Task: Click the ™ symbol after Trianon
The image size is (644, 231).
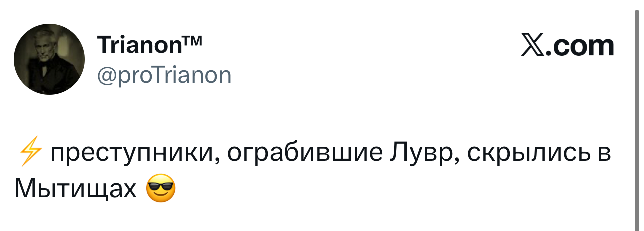Action: click(x=192, y=41)
